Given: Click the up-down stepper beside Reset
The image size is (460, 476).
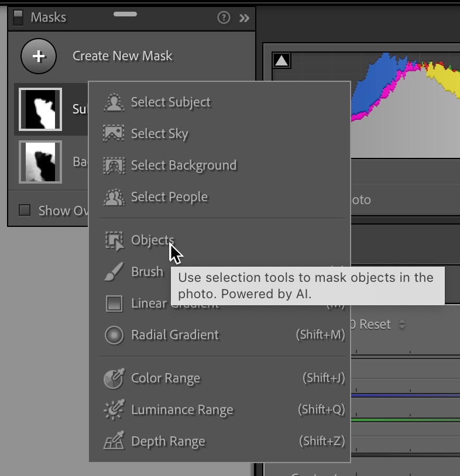Looking at the screenshot, I should pyautogui.click(x=402, y=324).
